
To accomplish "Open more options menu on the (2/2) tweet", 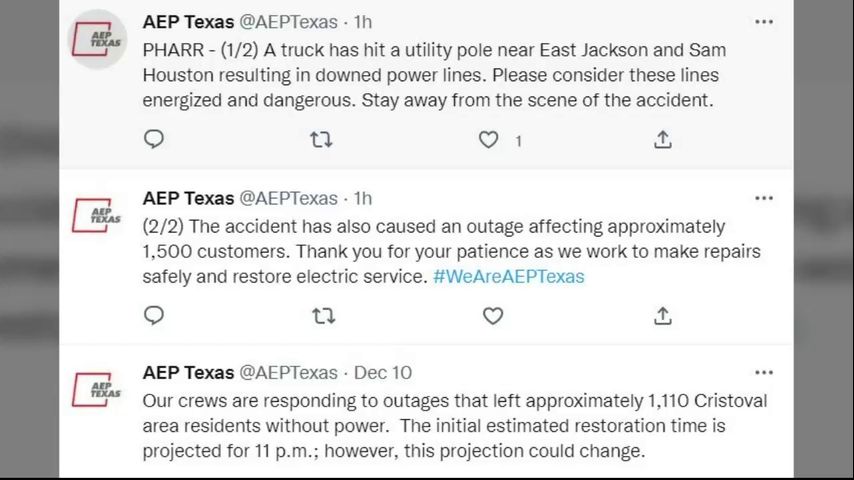I will tap(764, 198).
